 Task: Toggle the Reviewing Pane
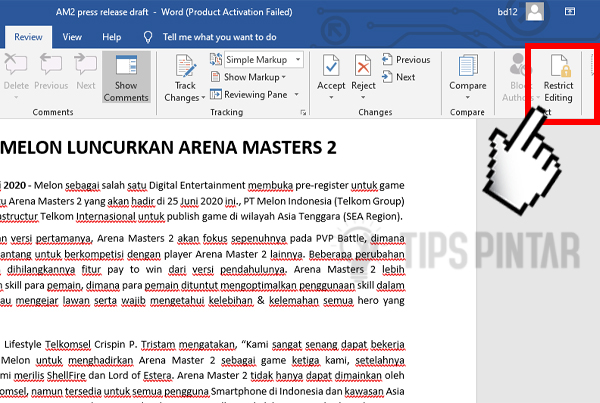coord(249,95)
